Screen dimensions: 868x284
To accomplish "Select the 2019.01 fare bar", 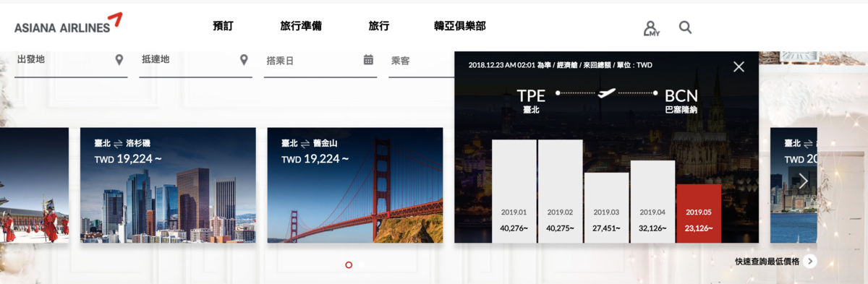I will click(x=514, y=192).
